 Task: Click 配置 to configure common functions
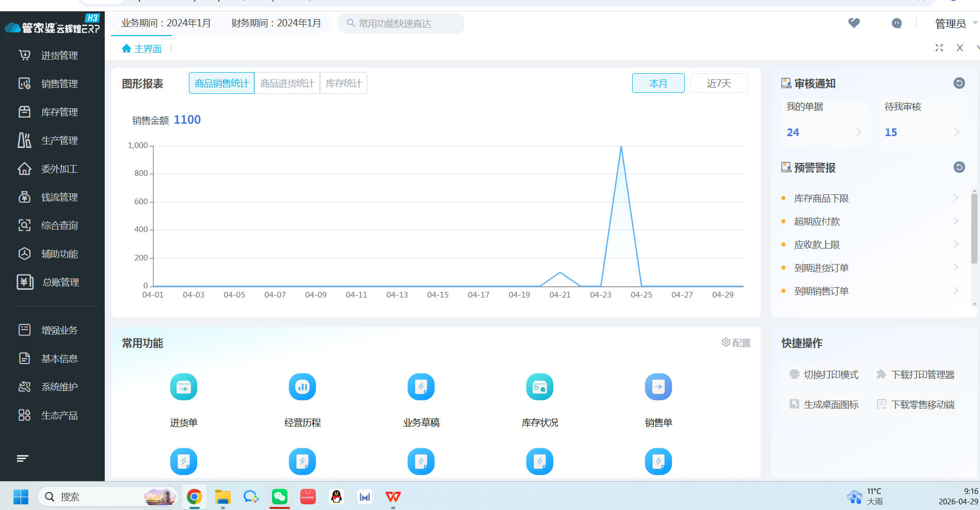(x=736, y=343)
